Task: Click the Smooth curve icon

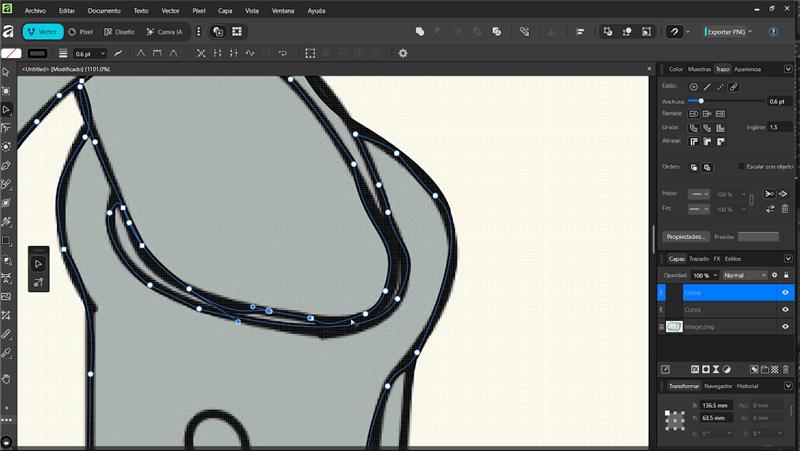Action: point(249,53)
